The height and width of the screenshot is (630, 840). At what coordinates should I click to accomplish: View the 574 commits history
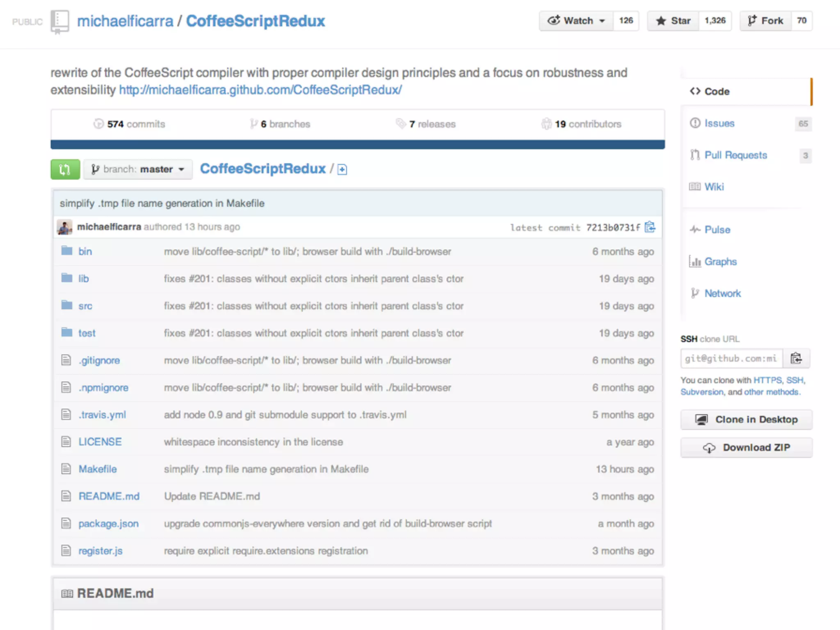point(130,124)
